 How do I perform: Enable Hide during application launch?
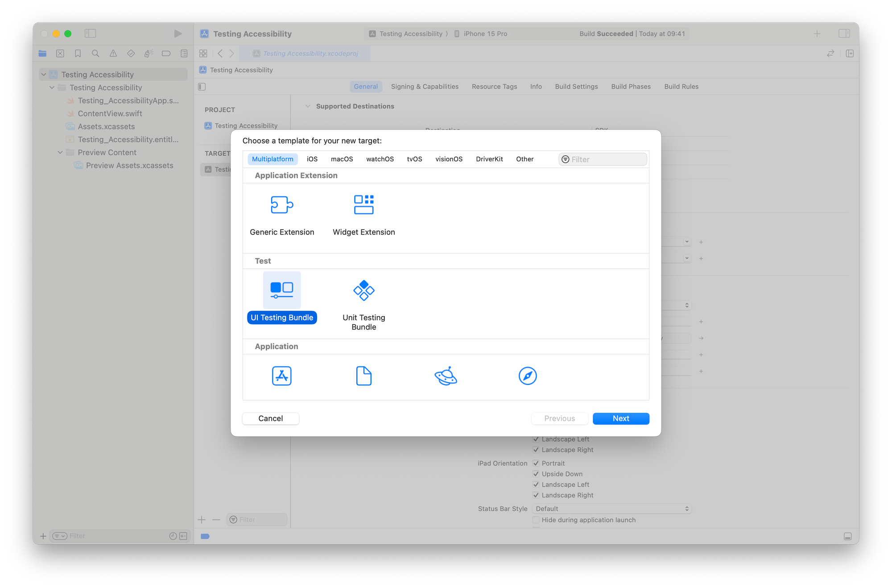point(536,520)
